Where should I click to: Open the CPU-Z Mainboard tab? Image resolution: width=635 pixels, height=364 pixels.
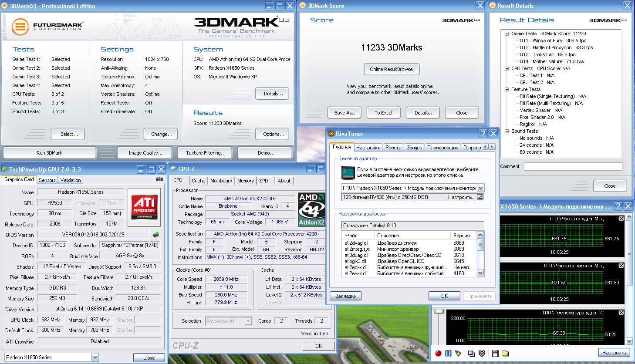[221, 181]
